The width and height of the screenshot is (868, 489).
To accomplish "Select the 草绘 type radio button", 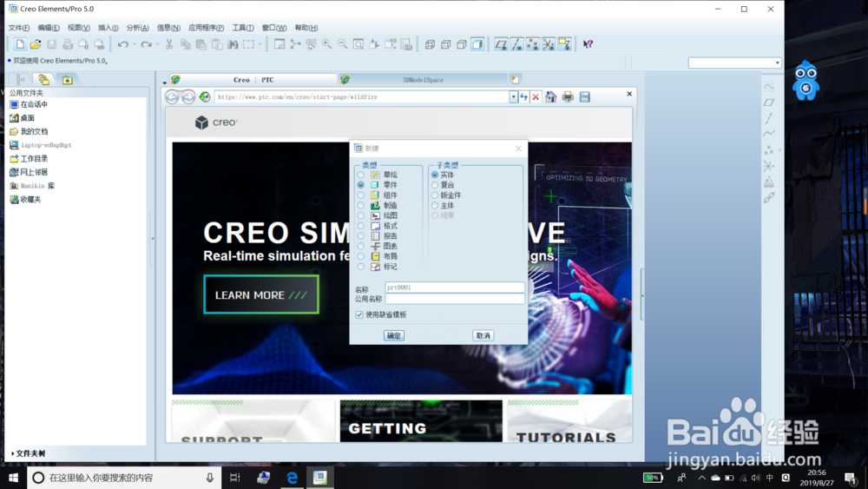I will click(x=361, y=175).
